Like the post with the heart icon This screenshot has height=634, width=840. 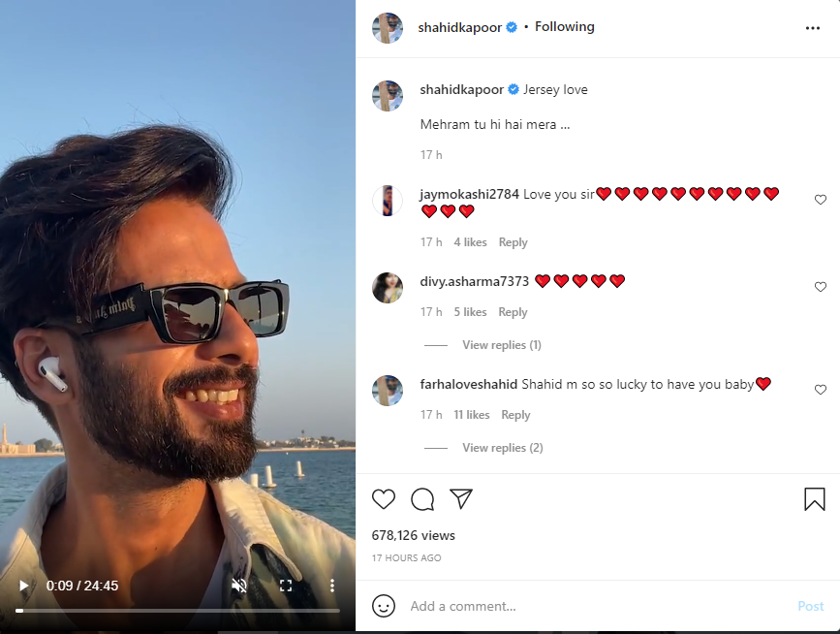(384, 499)
